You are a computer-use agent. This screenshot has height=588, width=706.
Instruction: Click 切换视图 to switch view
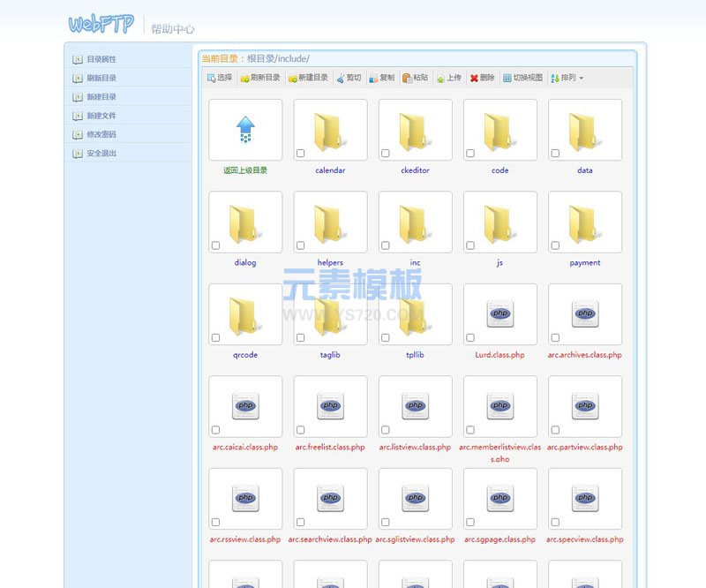(x=522, y=78)
